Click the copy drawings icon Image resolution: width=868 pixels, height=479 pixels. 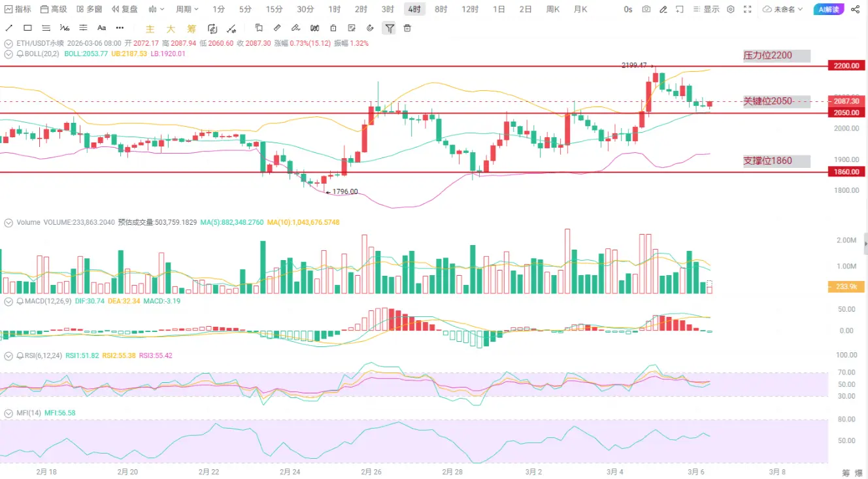tap(259, 28)
